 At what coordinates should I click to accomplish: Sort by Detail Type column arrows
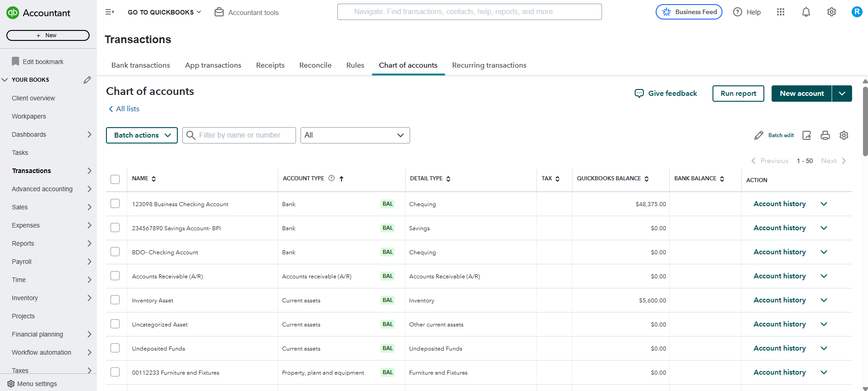click(448, 179)
